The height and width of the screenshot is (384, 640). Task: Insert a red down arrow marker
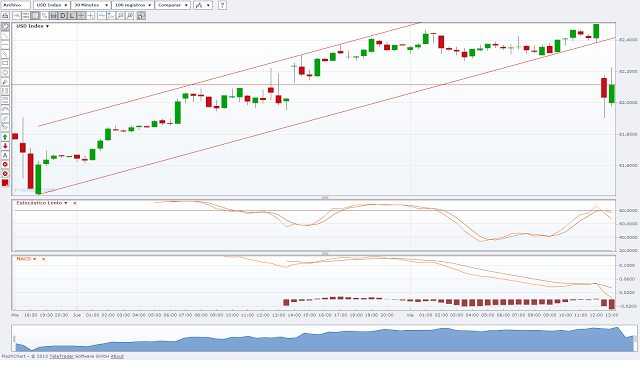point(5,146)
